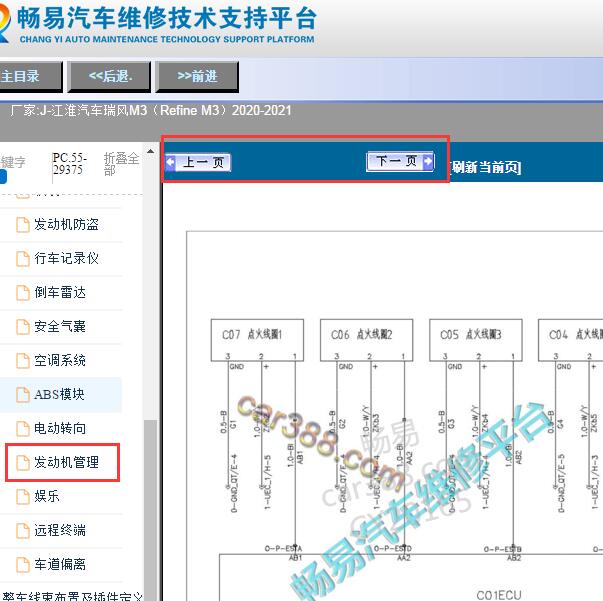Open the 倒车雷达 tree item
The width and height of the screenshot is (603, 601).
pos(60,293)
